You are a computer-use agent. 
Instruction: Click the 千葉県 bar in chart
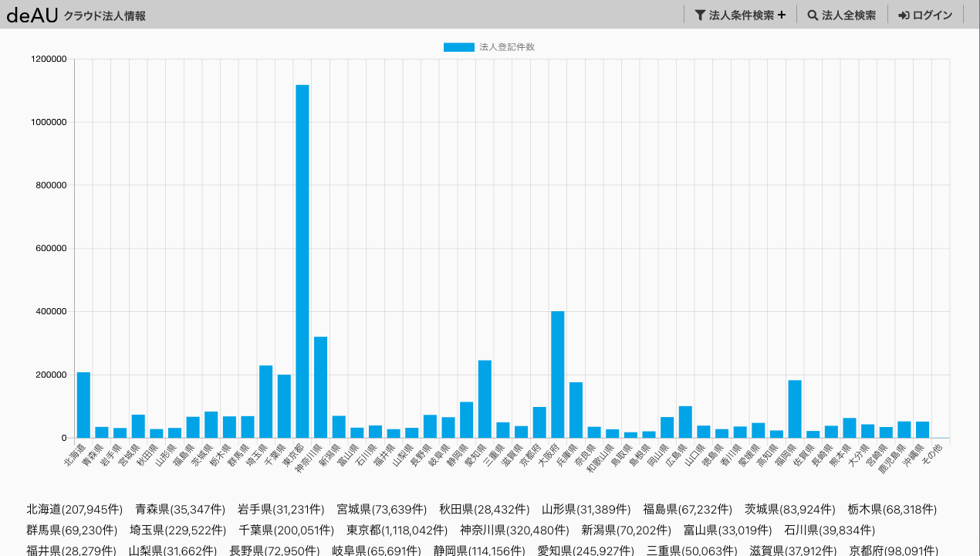click(x=284, y=406)
